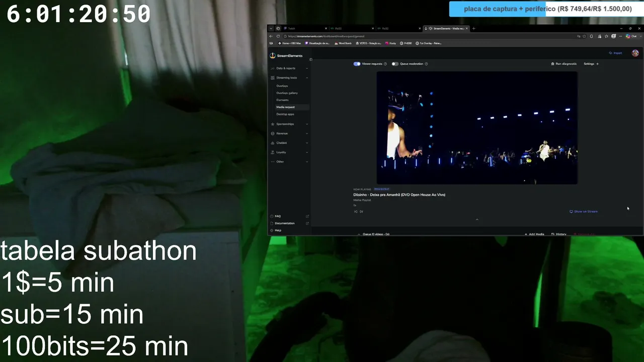Open the Documentation link
Image resolution: width=644 pixels, height=362 pixels.
[x=289, y=223]
